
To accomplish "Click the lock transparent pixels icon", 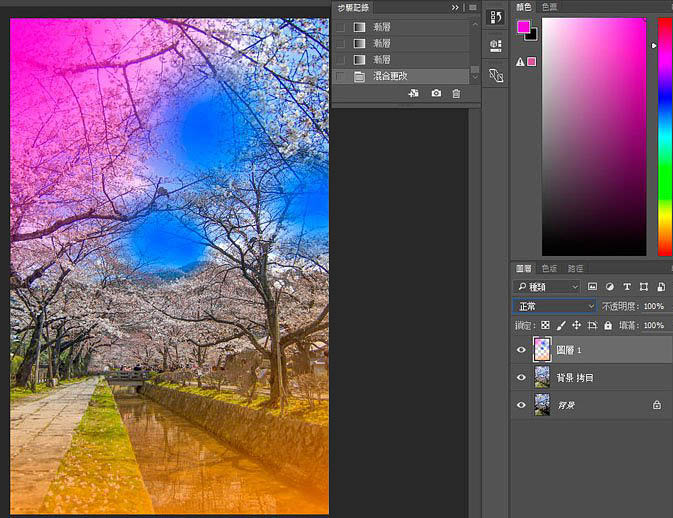I will [545, 325].
